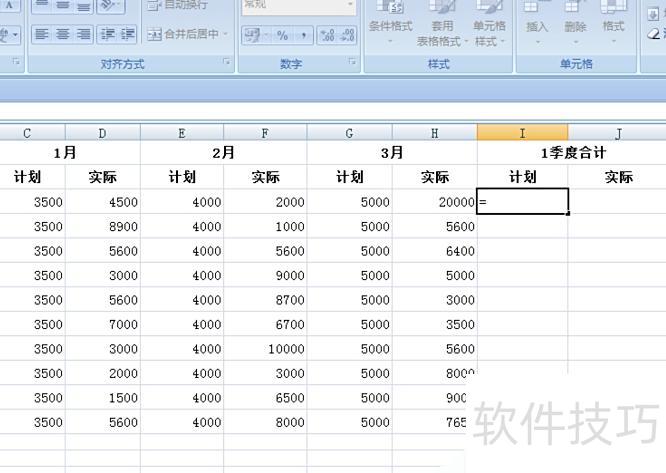Click the "计划" header in column G
This screenshot has height=473, width=666.
click(349, 177)
